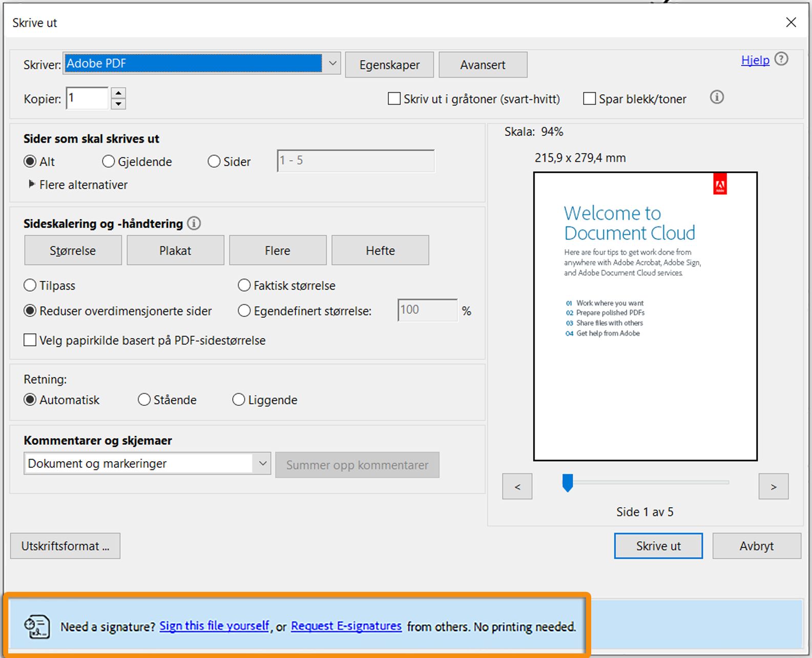Open the Skriver printer dropdown
Screen dimensions: 812x658
pos(202,64)
